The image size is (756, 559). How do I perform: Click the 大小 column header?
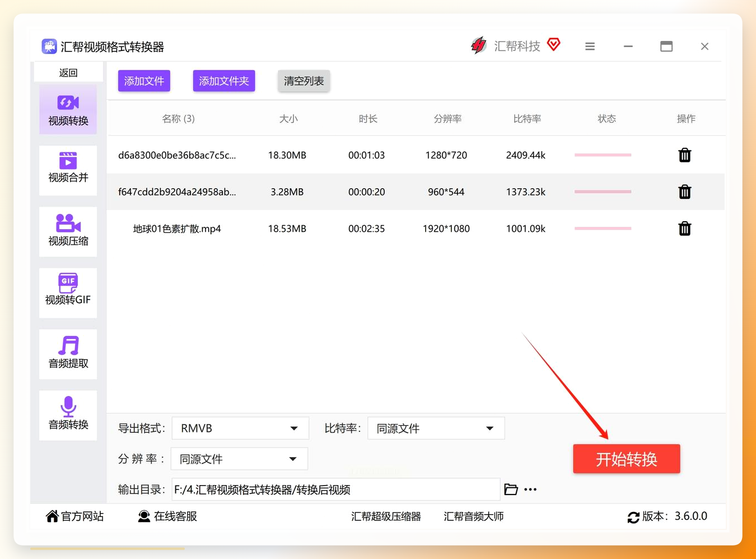288,119
